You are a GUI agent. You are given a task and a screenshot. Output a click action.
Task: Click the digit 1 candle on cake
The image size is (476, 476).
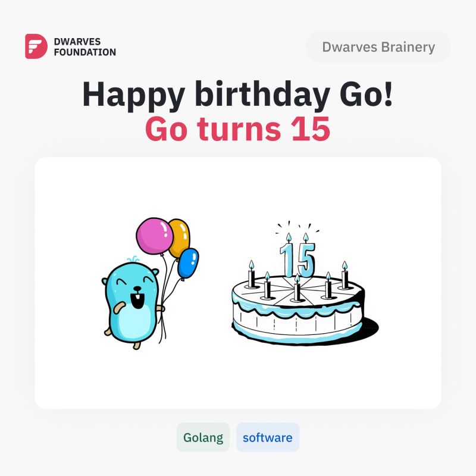pyautogui.click(x=287, y=256)
